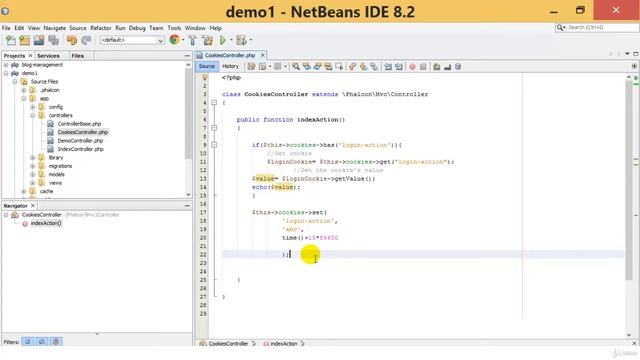This screenshot has height=360, width=640.
Task: Click Stop Macro Recording icon
Action: pyautogui.click(x=423, y=67)
